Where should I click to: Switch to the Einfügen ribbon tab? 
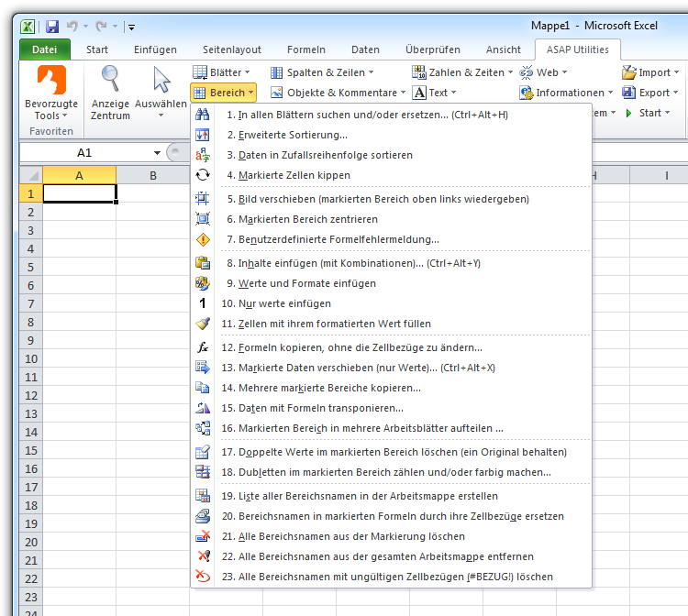pyautogui.click(x=155, y=49)
